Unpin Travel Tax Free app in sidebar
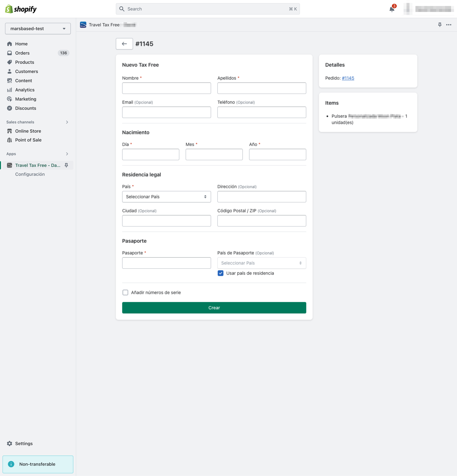This screenshot has height=476, width=457. (x=66, y=165)
